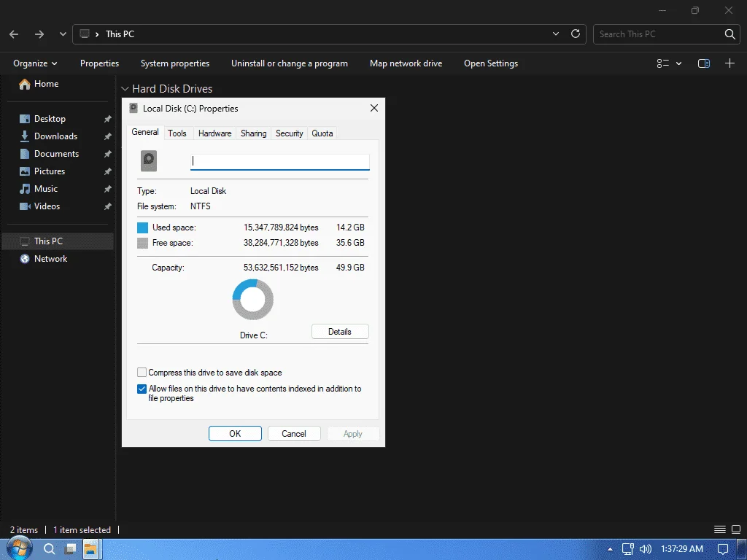Close the Local Disk (C:) Properties dialog
Screen dimensions: 747x560
pos(374,108)
